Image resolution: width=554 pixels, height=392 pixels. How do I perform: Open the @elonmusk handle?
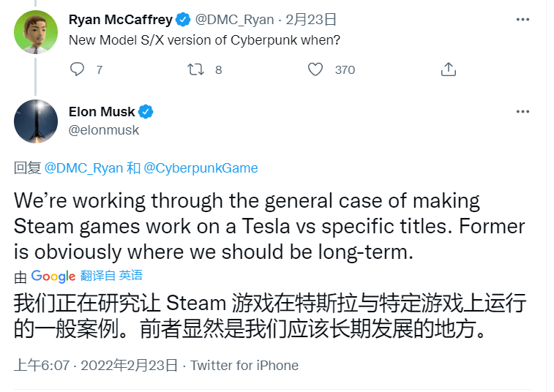click(x=104, y=130)
